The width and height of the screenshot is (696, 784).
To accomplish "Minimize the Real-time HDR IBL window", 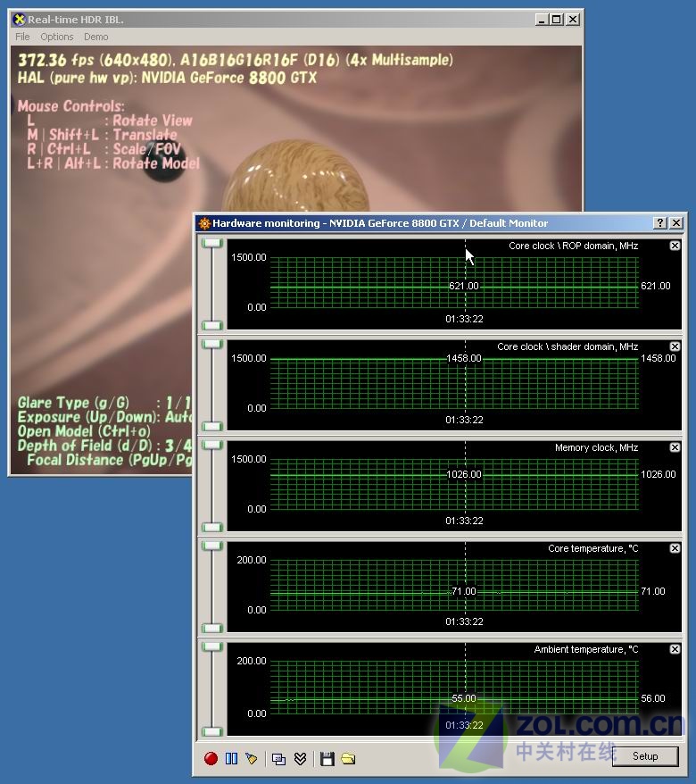I will 541,20.
